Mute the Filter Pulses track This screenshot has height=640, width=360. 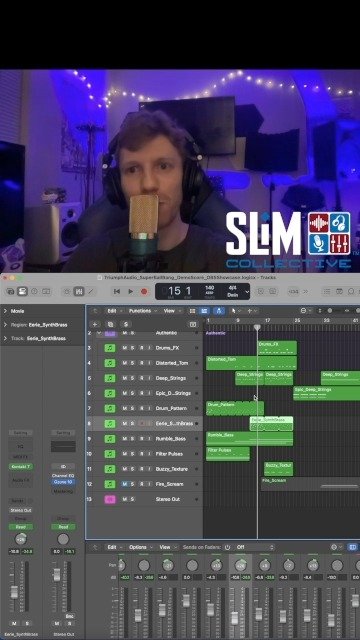tap(124, 454)
